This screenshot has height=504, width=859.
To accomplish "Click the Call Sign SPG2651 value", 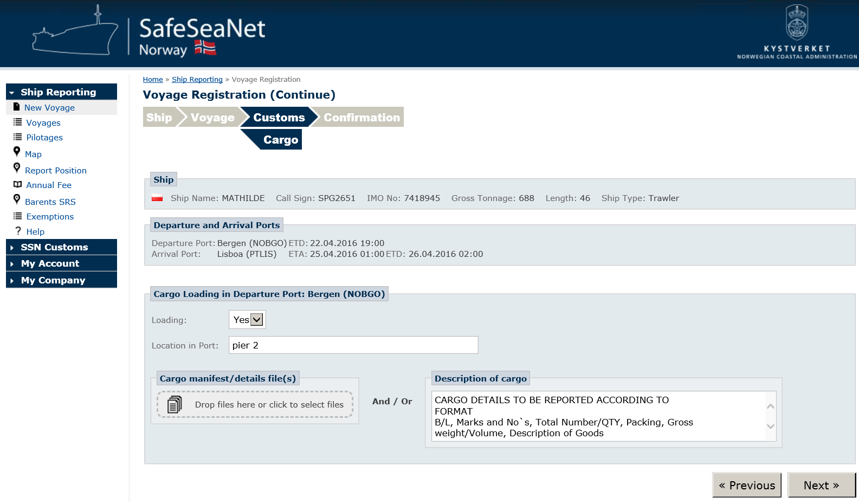I will (337, 198).
